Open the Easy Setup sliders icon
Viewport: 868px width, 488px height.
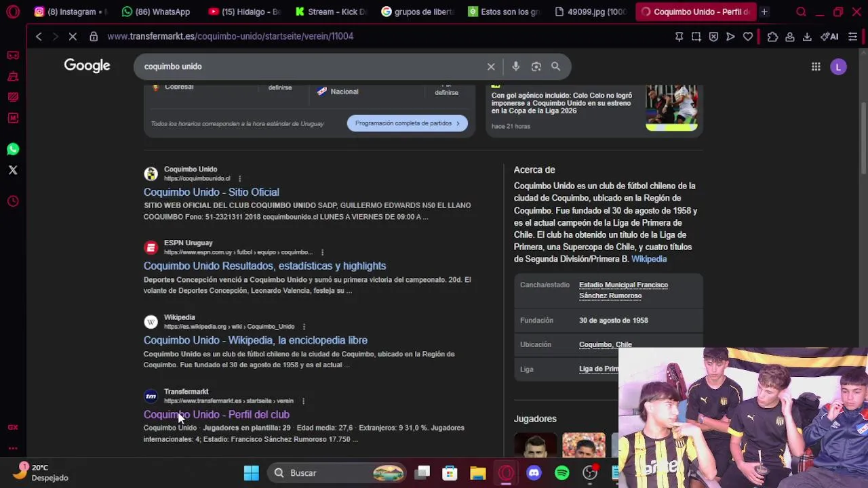pyautogui.click(x=853, y=37)
